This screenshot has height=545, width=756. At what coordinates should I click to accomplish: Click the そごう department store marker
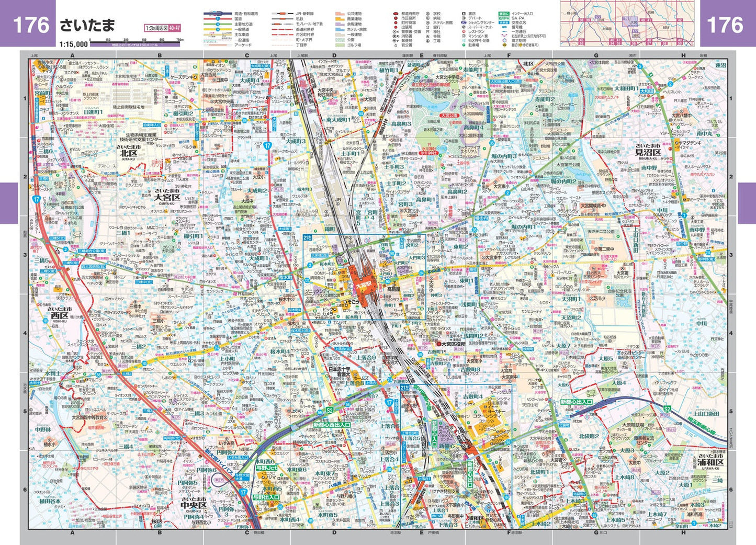coord(353,303)
